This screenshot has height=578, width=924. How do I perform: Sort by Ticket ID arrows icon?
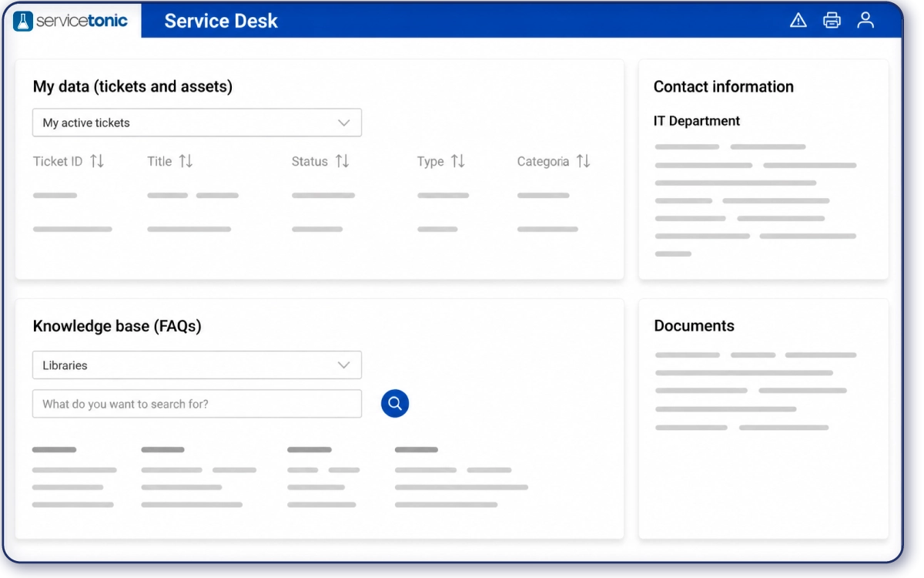tap(97, 161)
